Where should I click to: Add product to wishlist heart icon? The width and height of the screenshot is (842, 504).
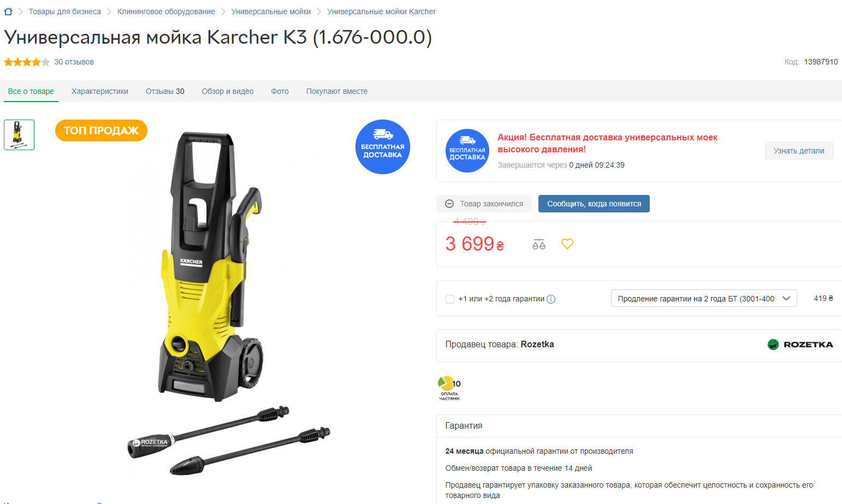click(567, 244)
